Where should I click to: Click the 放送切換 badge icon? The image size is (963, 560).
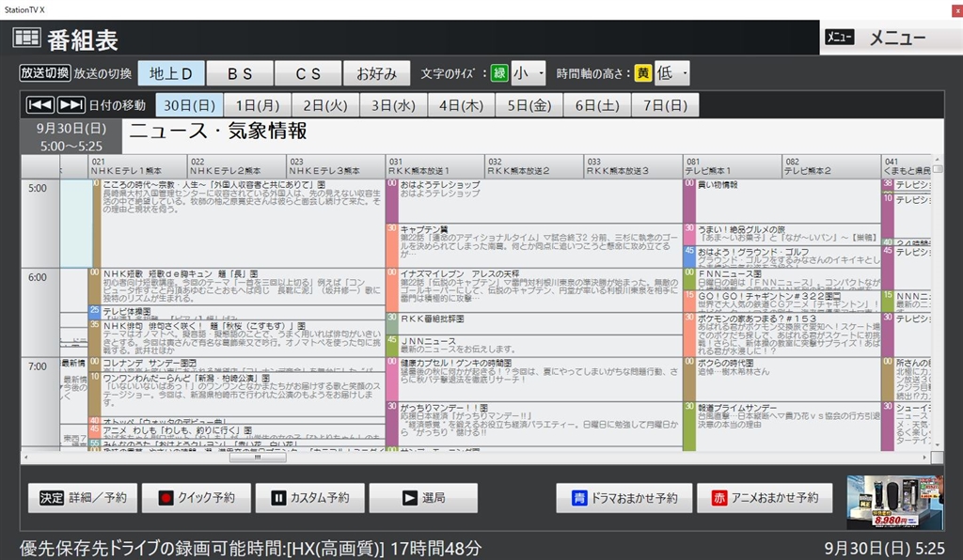(x=45, y=73)
